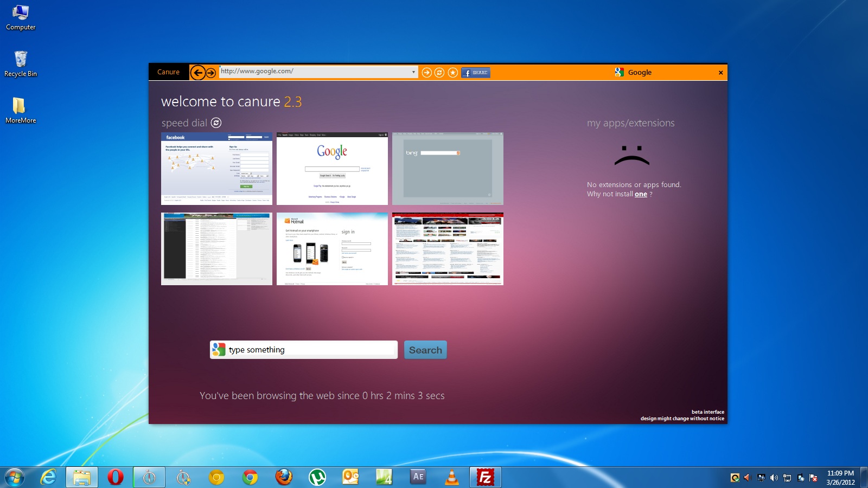Reload the page with the refresh icon
This screenshot has height=488, width=868.
440,72
